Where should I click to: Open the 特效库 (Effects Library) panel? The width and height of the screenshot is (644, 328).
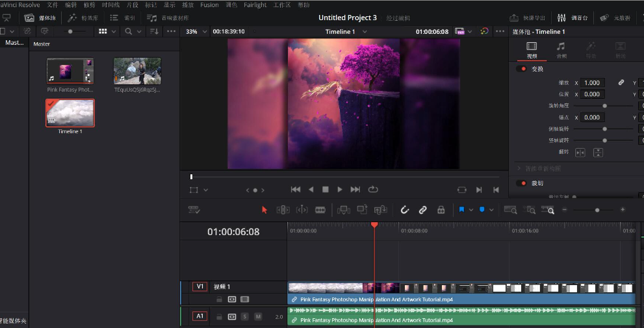click(83, 18)
